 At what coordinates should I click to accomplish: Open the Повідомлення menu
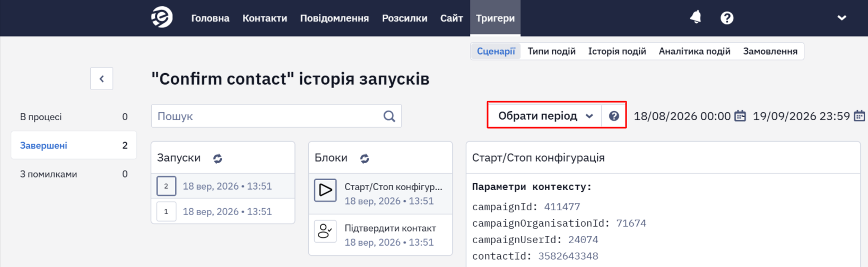(334, 18)
